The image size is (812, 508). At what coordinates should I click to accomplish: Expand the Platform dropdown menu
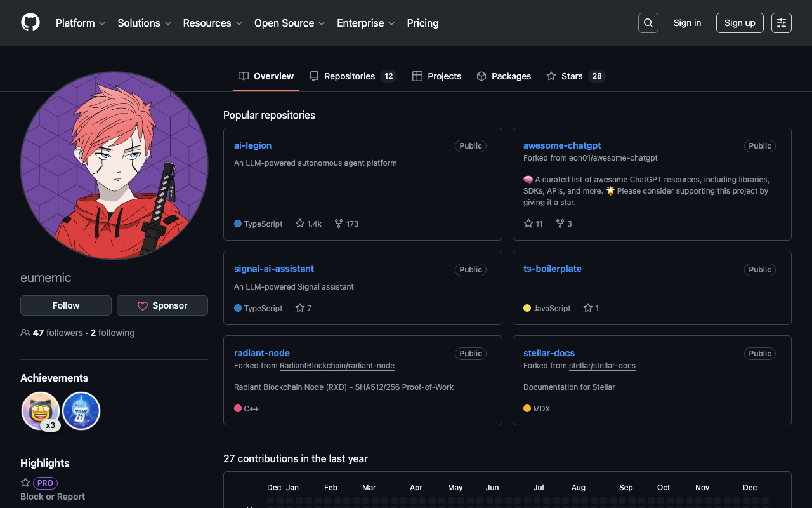click(81, 23)
